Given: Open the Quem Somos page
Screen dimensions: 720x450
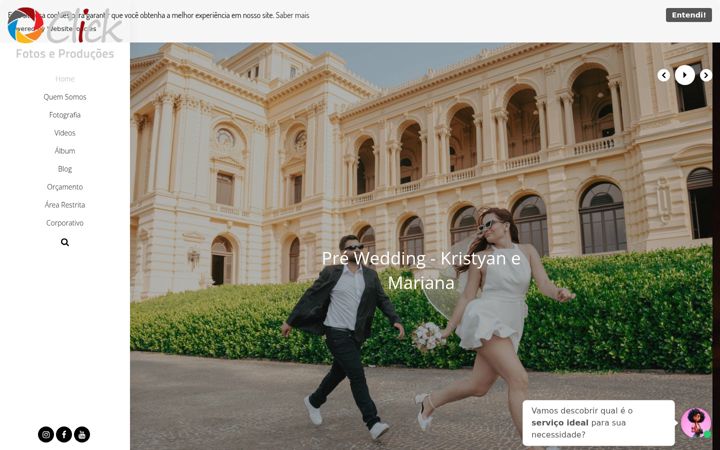Looking at the screenshot, I should (x=65, y=97).
